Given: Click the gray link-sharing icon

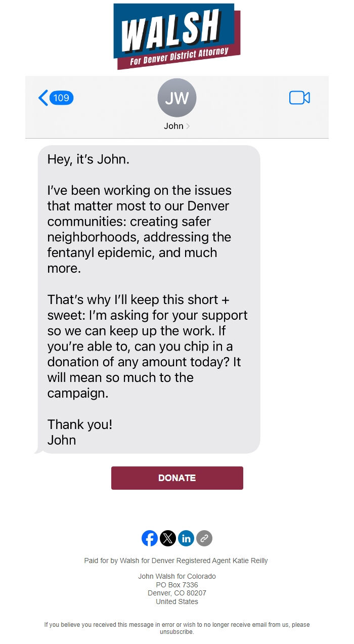Looking at the screenshot, I should pos(204,538).
